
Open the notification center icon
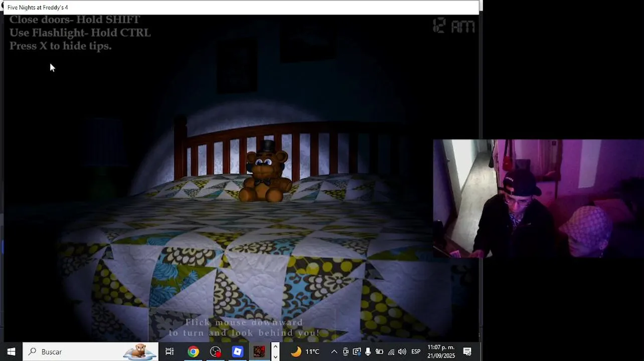click(x=467, y=351)
